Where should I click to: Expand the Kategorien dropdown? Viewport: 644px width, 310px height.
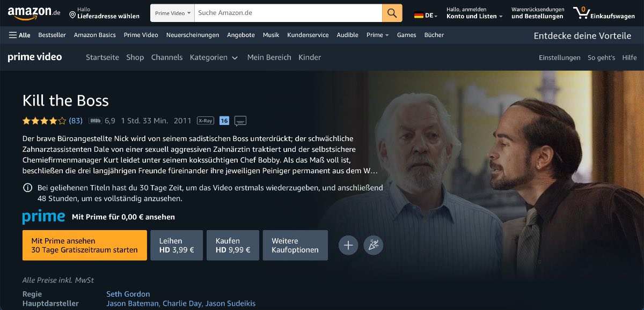click(214, 57)
